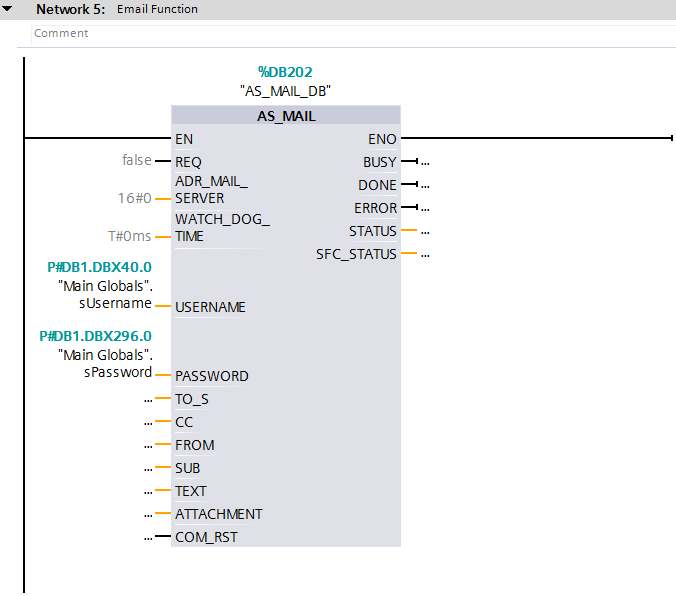Screen dimensions: 676x596
Task: Click the BUSY output placeholder
Action: pos(425,162)
